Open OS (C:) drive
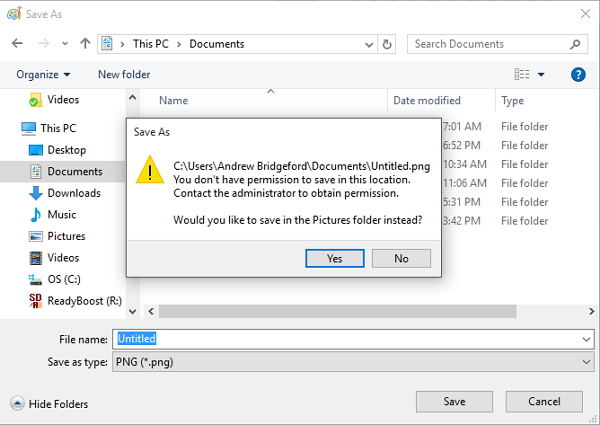 coord(54,279)
